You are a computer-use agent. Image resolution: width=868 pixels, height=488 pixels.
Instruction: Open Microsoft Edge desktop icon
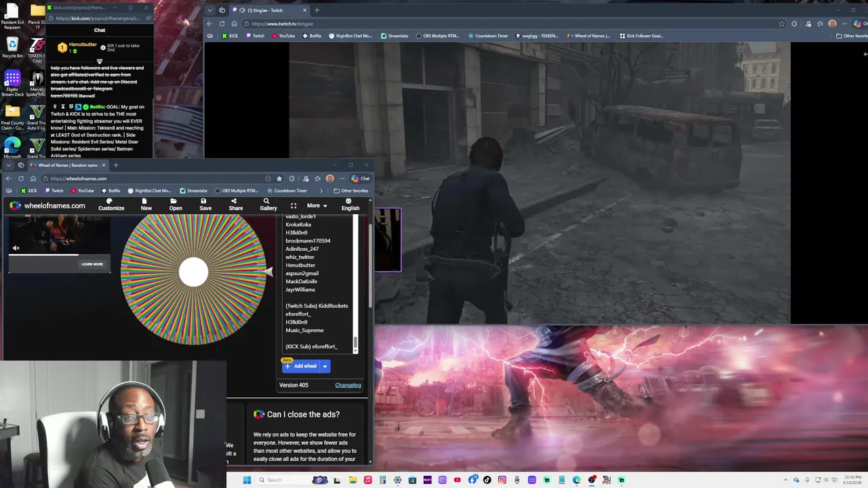click(12, 146)
